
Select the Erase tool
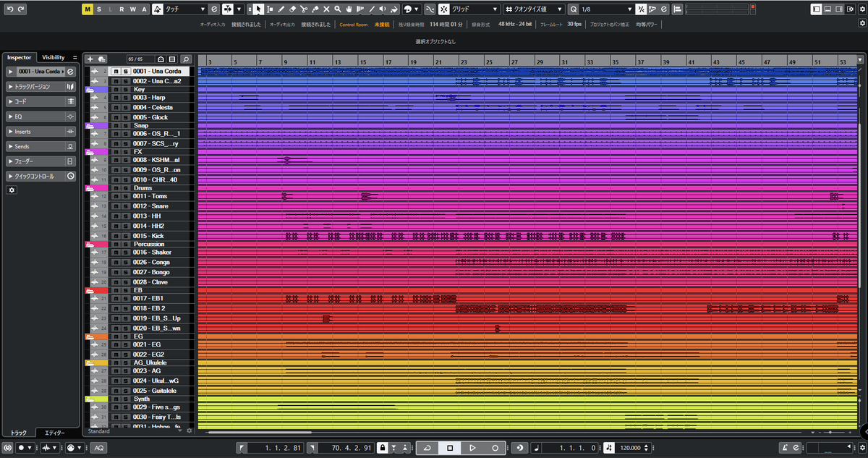(x=292, y=9)
